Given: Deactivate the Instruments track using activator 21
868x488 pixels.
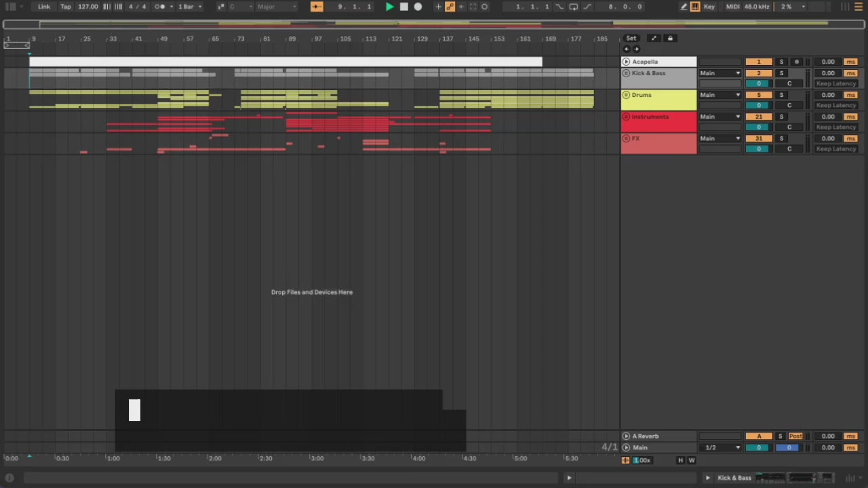Looking at the screenshot, I should click(x=758, y=117).
